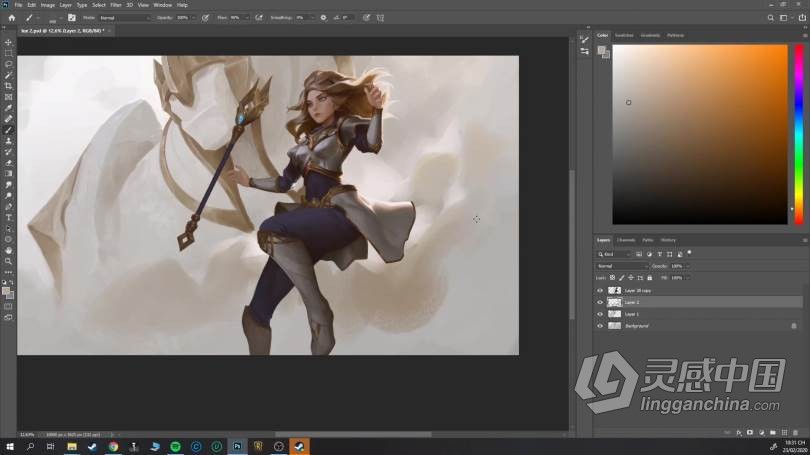Viewport: 810px width, 455px height.
Task: Select the Gradient tool
Action: [x=8, y=174]
